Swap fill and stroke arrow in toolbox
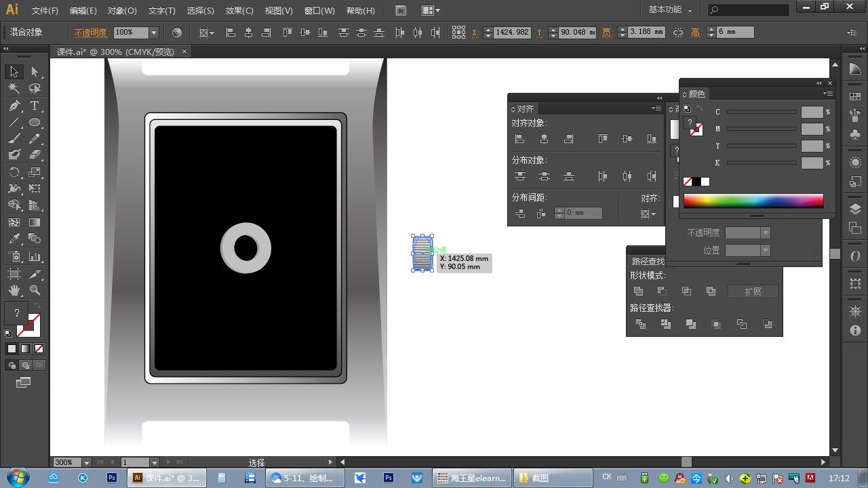Image resolution: width=868 pixels, height=488 pixels. (38, 306)
